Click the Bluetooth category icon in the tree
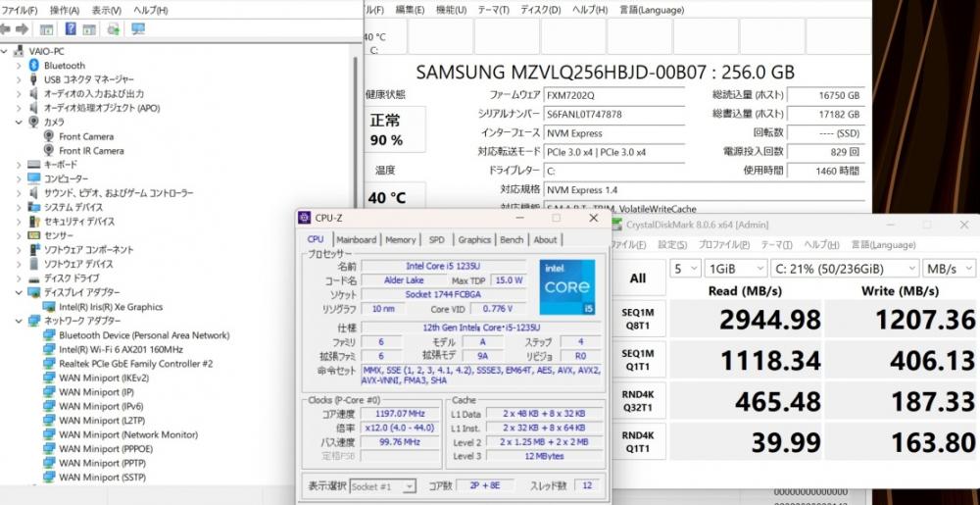 [34, 65]
